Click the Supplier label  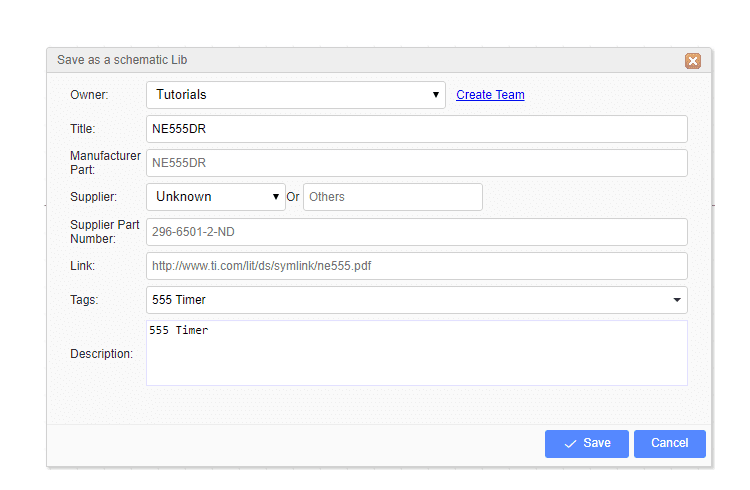[93, 197]
